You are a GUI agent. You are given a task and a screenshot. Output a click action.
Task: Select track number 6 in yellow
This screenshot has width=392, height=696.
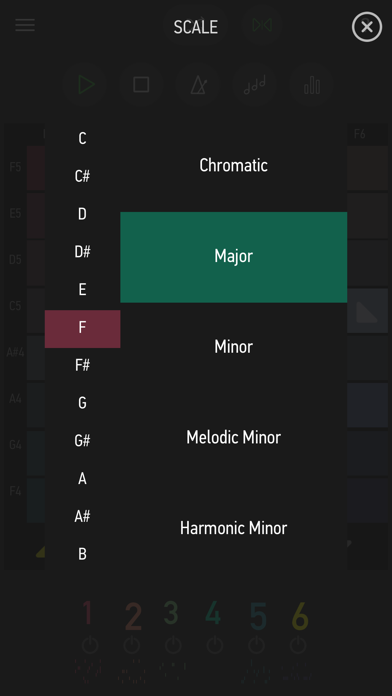click(x=300, y=616)
